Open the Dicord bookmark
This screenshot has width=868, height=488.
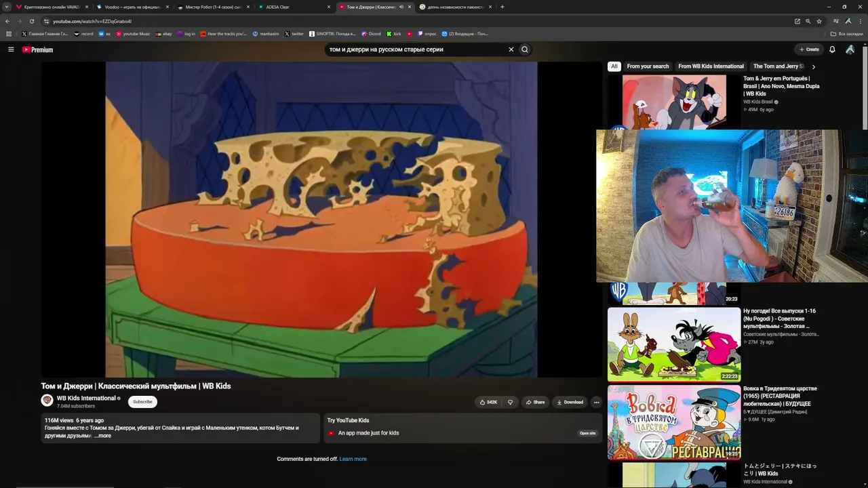(x=372, y=34)
